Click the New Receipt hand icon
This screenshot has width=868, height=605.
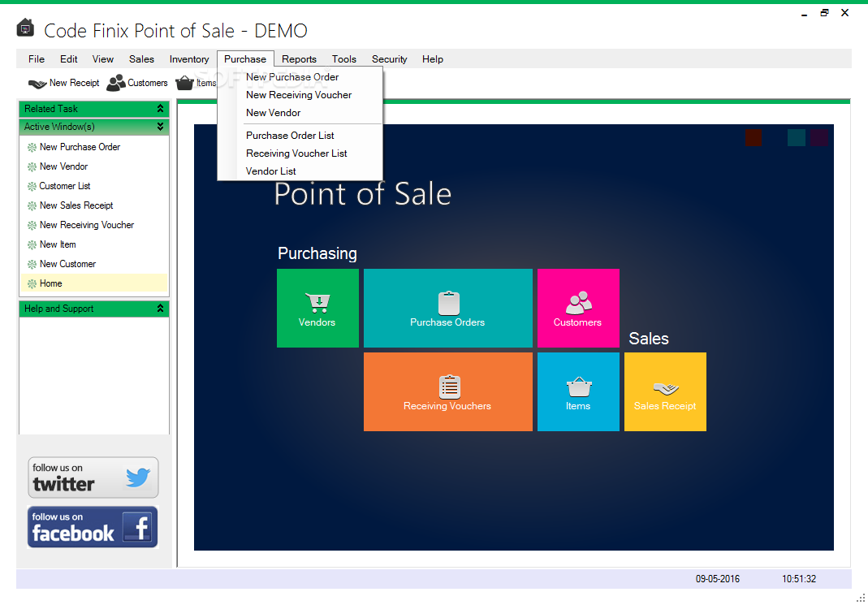(37, 84)
